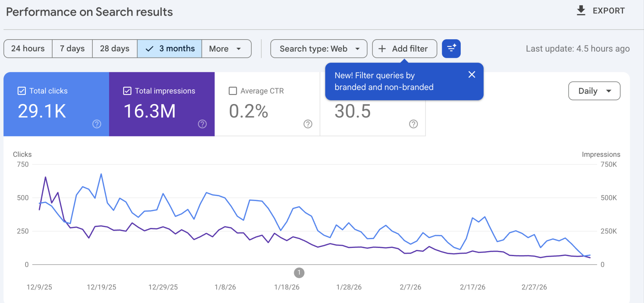This screenshot has width=644, height=303.
Task: Enable the Average CTR checkbox
Action: (x=233, y=91)
